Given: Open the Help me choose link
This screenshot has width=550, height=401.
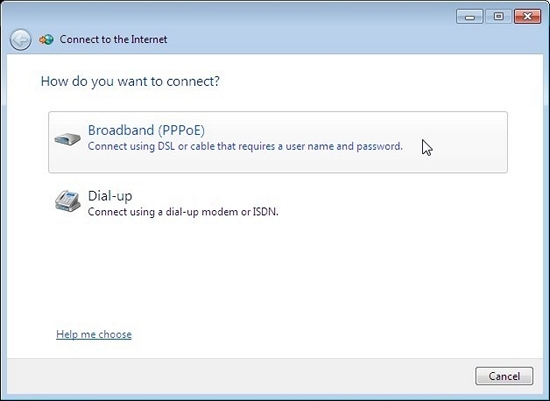Looking at the screenshot, I should tap(94, 334).
